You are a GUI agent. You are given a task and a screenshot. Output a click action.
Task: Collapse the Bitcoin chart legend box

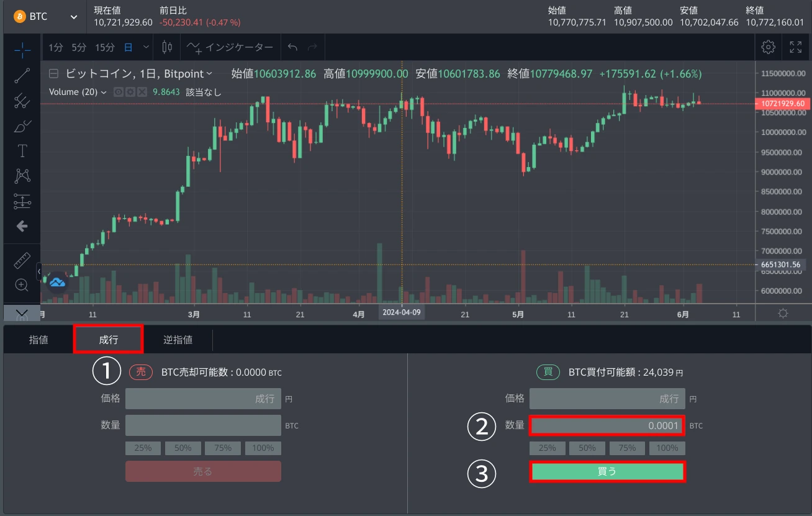(x=53, y=74)
